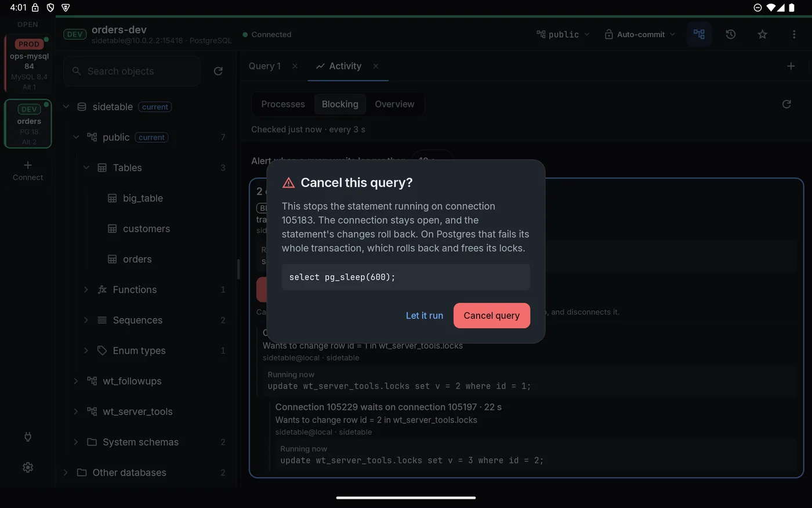The width and height of the screenshot is (812, 508).
Task: Switch to Overview view
Action: click(x=394, y=104)
